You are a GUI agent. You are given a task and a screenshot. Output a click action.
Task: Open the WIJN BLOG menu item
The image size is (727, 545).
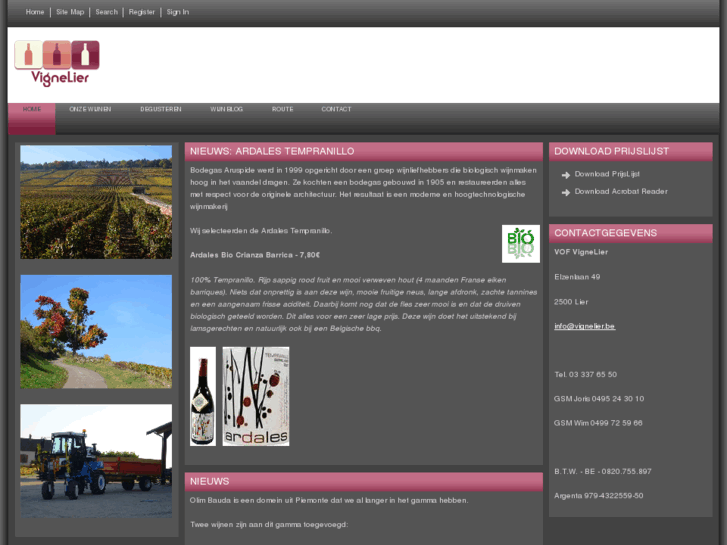coord(226,109)
